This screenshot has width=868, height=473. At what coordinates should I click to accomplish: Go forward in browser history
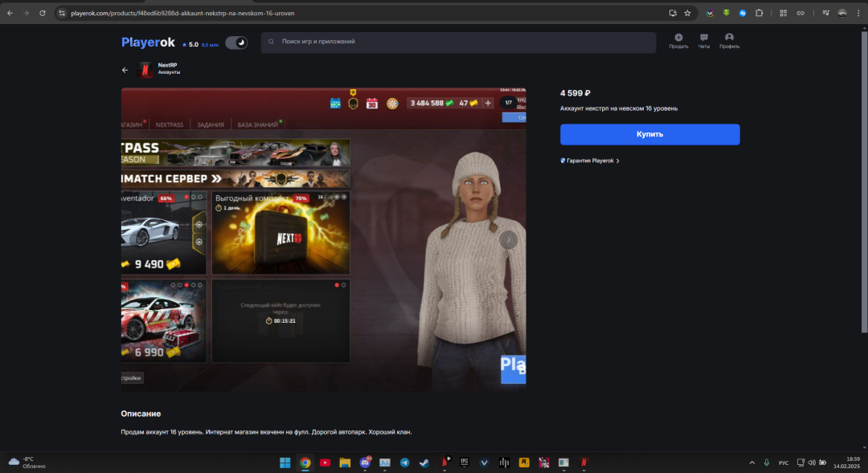(26, 14)
